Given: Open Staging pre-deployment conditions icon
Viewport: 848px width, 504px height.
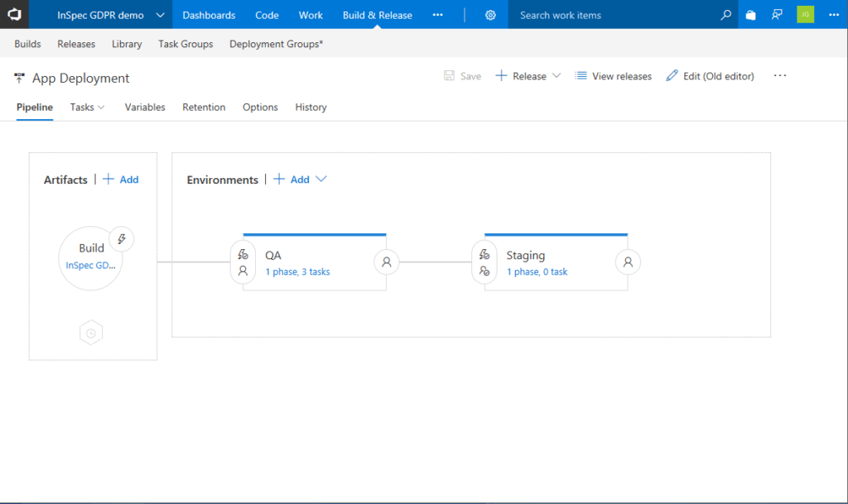Looking at the screenshot, I should [484, 262].
